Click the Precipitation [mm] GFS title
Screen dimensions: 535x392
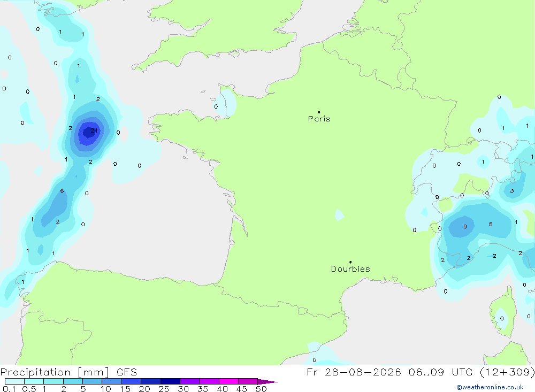tap(68, 372)
